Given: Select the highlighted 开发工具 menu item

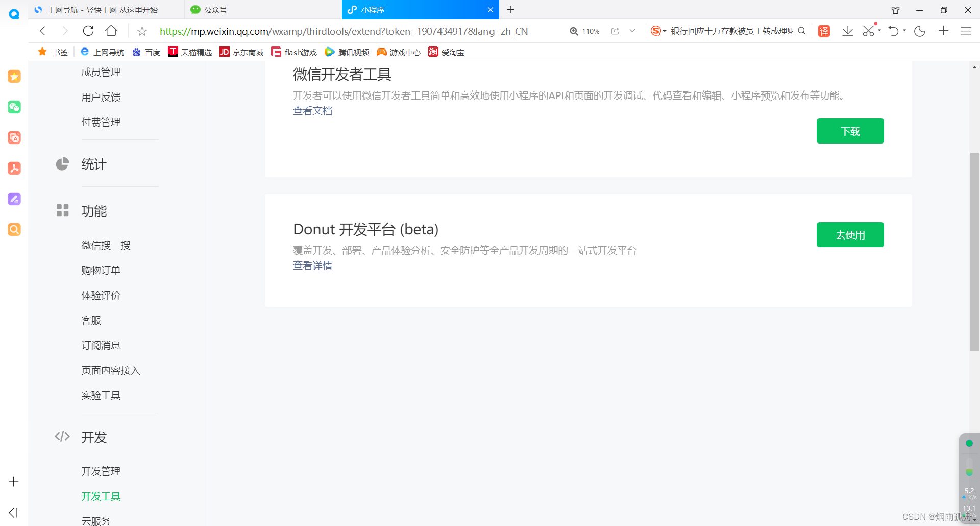Looking at the screenshot, I should tap(101, 496).
